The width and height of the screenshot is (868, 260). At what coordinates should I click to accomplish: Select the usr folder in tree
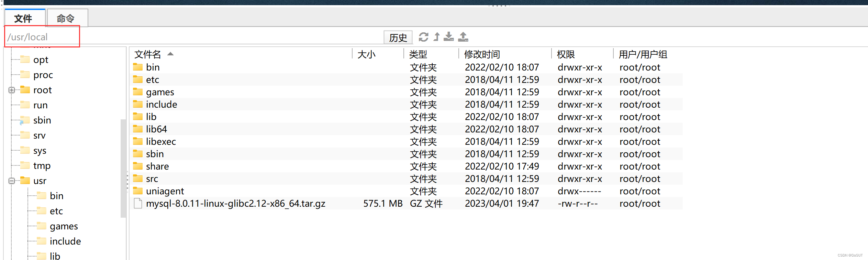40,181
